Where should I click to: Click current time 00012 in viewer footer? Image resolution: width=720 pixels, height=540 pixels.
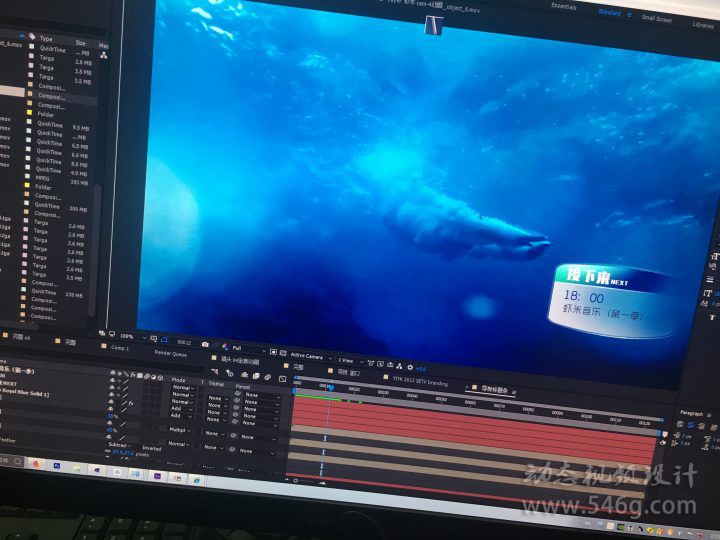click(184, 342)
